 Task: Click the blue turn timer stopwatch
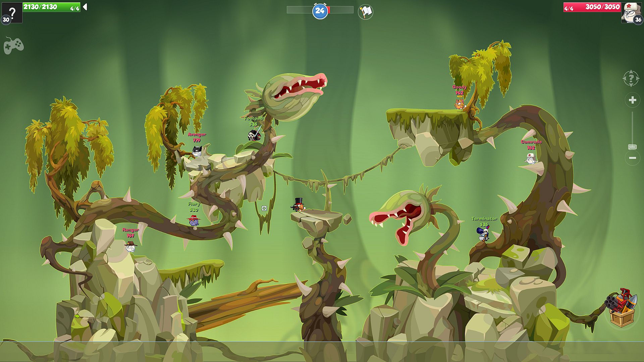(320, 11)
